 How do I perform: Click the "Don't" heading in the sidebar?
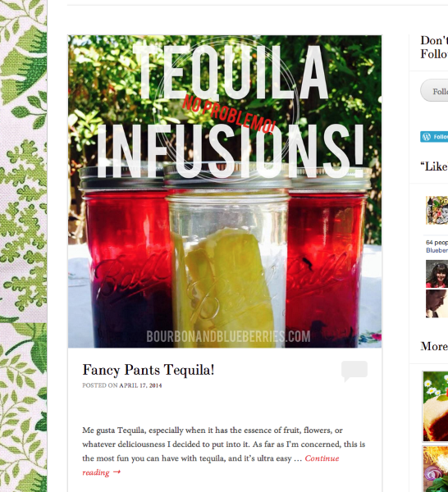[x=434, y=40]
